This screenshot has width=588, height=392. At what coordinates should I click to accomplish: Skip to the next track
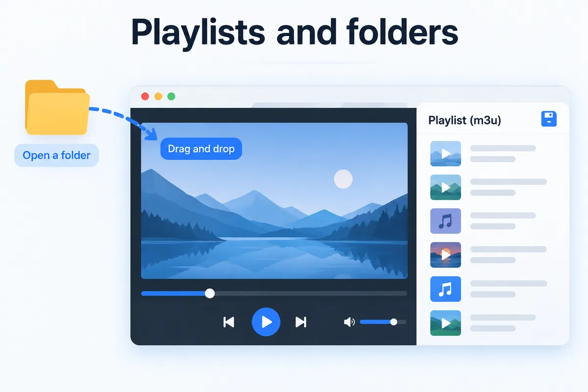point(301,322)
